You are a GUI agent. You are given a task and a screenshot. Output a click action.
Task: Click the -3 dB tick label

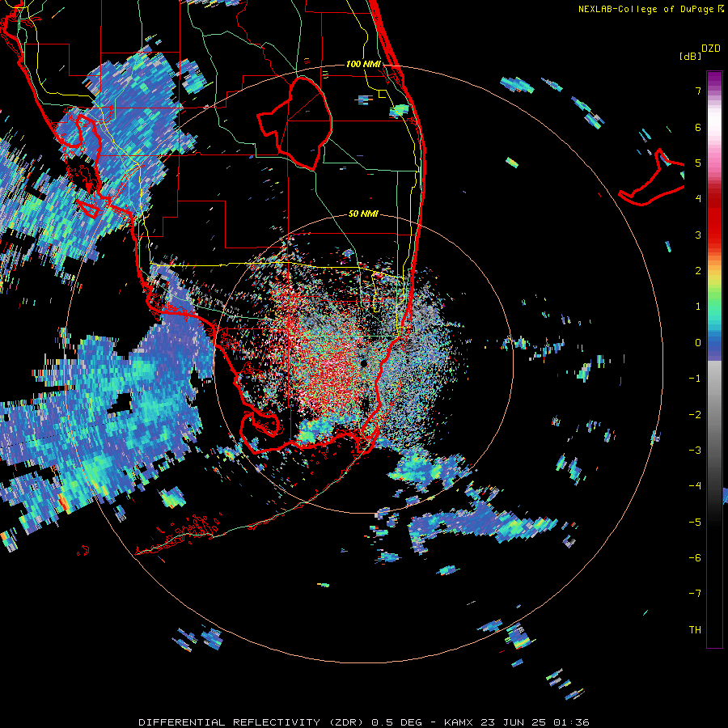point(695,450)
